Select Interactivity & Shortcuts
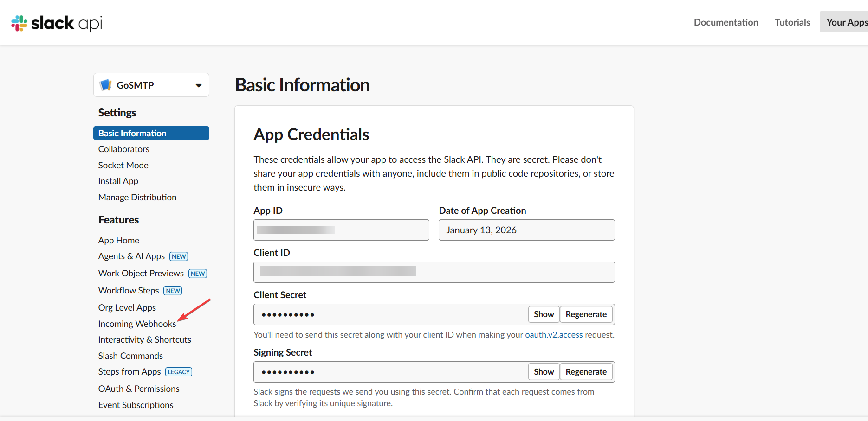The height and width of the screenshot is (421, 868). point(144,339)
